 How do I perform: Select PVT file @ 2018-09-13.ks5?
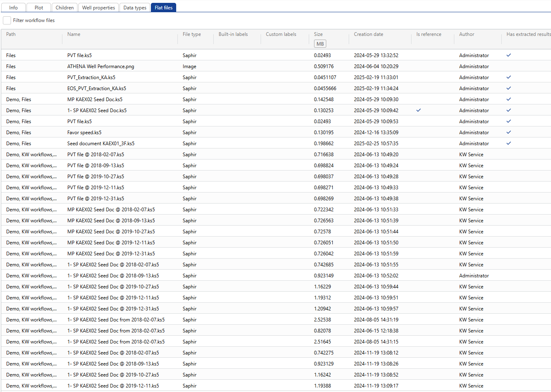click(95, 166)
